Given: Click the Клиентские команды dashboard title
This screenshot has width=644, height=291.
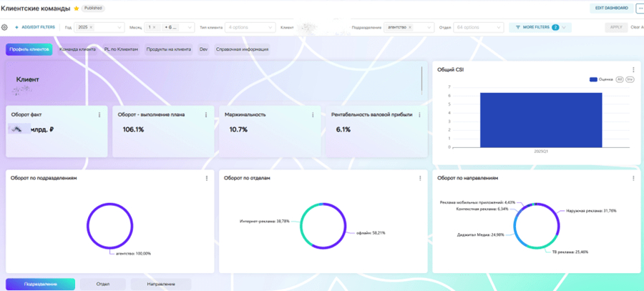Looking at the screenshot, I should tap(35, 8).
